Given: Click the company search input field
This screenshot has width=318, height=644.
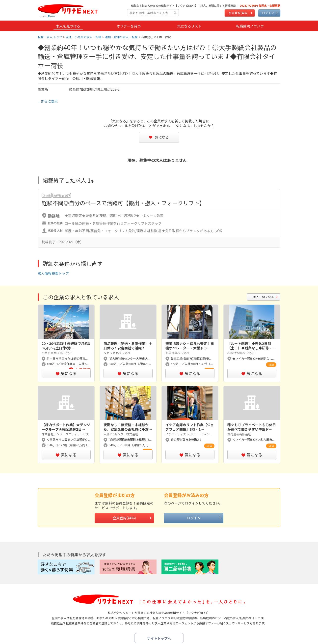Looking at the screenshot, I should pos(153,13).
